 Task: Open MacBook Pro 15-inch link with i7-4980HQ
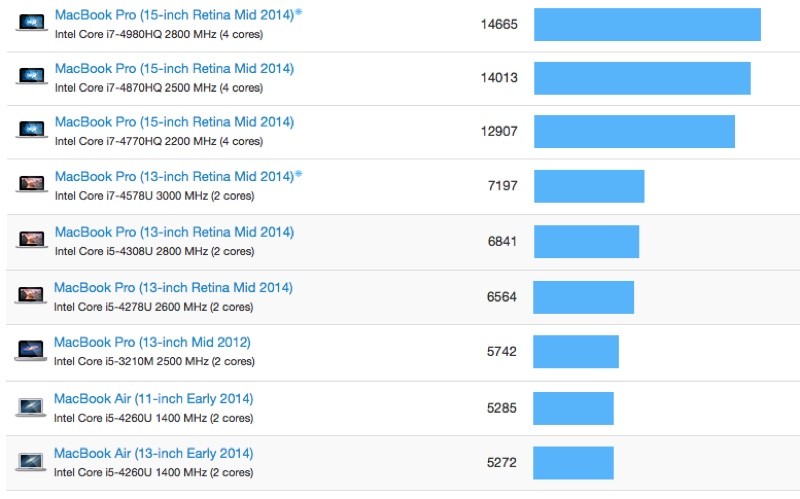click(x=174, y=15)
